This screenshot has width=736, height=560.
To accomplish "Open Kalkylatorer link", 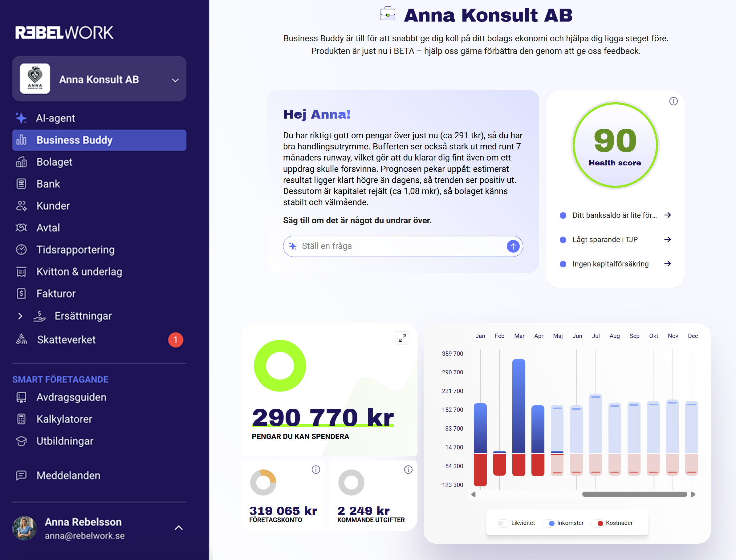I will coord(99,419).
